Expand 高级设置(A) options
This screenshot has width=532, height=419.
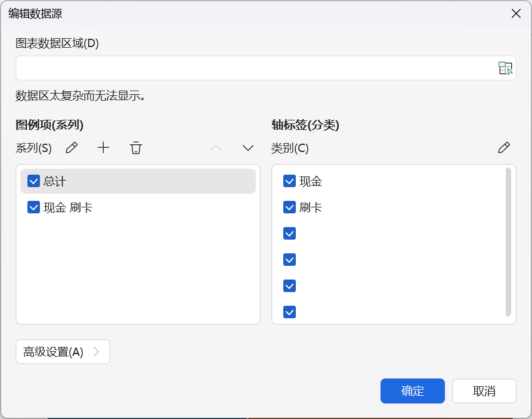63,352
